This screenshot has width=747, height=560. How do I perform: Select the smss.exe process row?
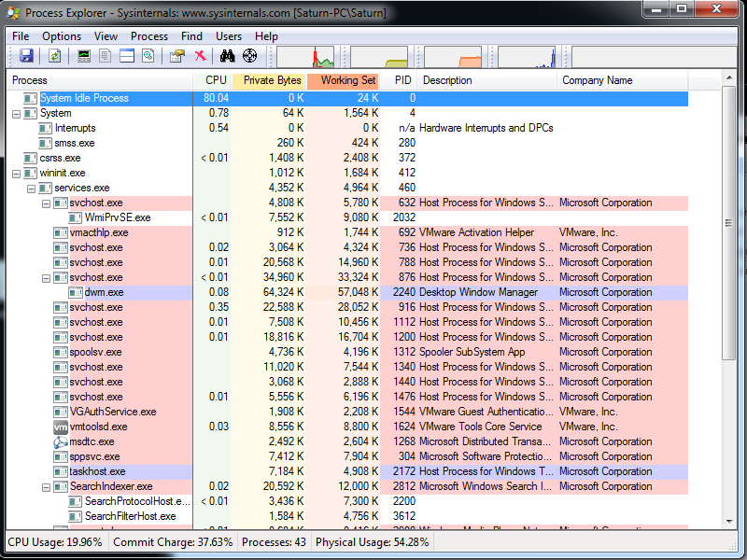[x=347, y=143]
